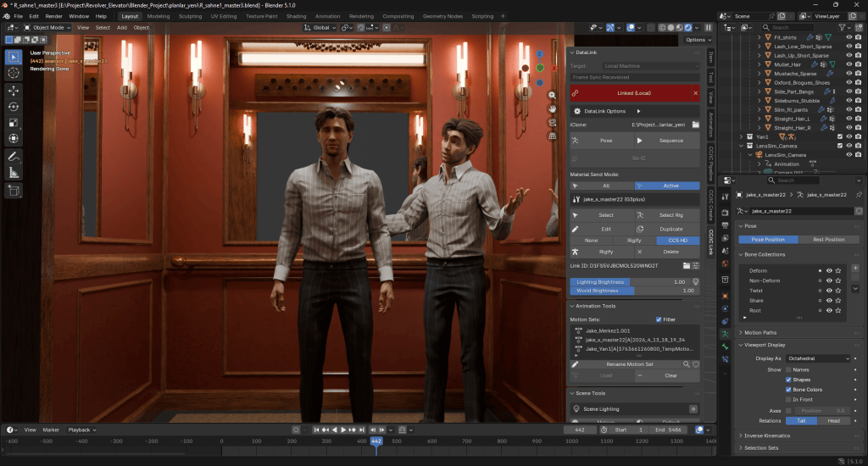Click the DataLink Options gear icon

click(x=576, y=111)
